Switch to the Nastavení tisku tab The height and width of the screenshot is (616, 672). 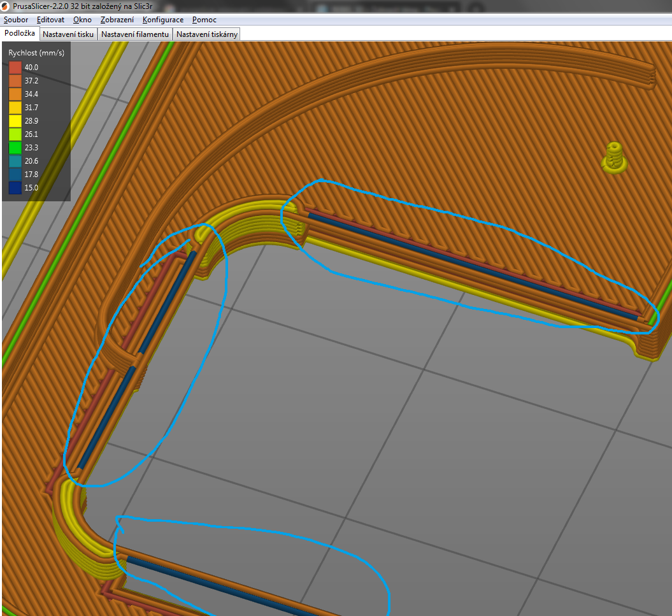[x=68, y=34]
